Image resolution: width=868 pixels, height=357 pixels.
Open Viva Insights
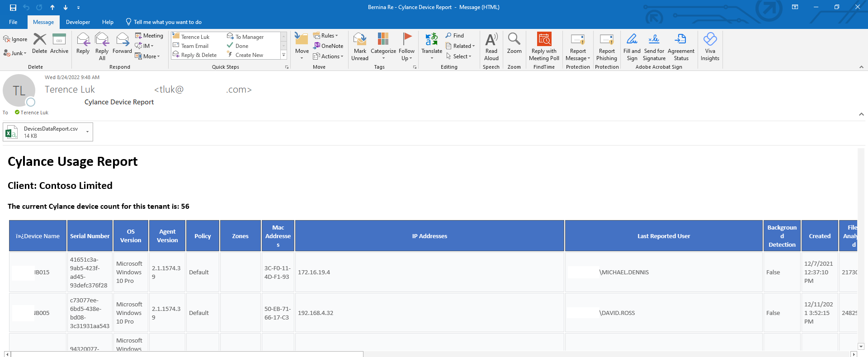point(710,47)
